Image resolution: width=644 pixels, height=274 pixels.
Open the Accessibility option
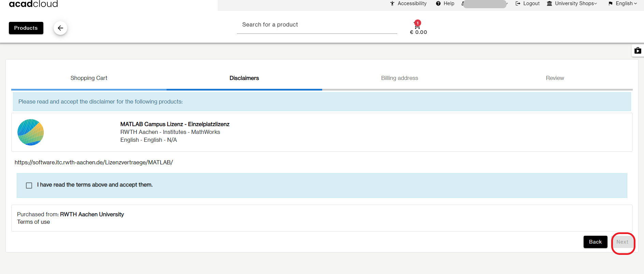(408, 3)
